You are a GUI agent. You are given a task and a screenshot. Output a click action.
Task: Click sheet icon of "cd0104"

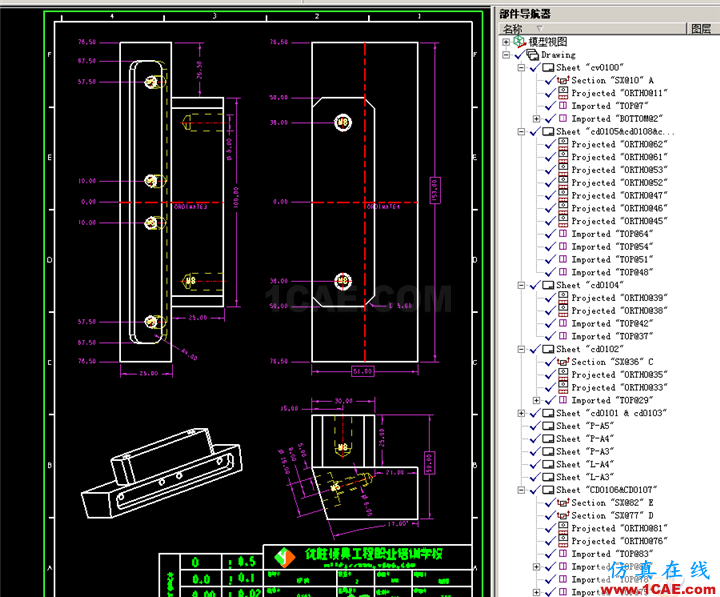tap(548, 285)
